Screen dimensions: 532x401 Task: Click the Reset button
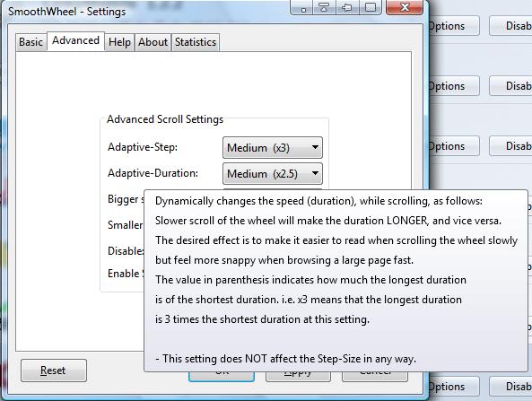pos(54,370)
